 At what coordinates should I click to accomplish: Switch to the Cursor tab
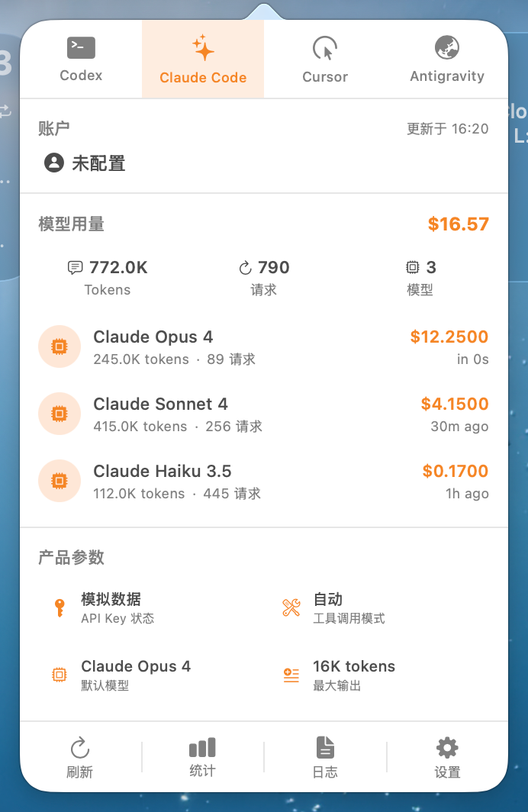(x=325, y=59)
